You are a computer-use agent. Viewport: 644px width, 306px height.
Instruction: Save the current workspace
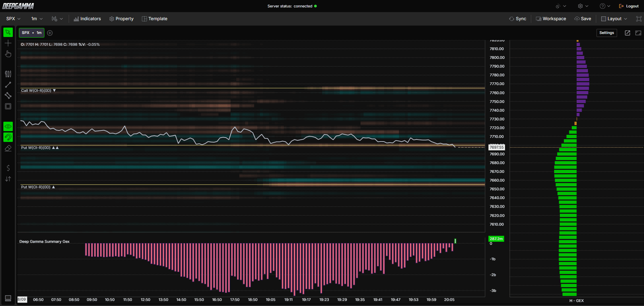coord(583,19)
